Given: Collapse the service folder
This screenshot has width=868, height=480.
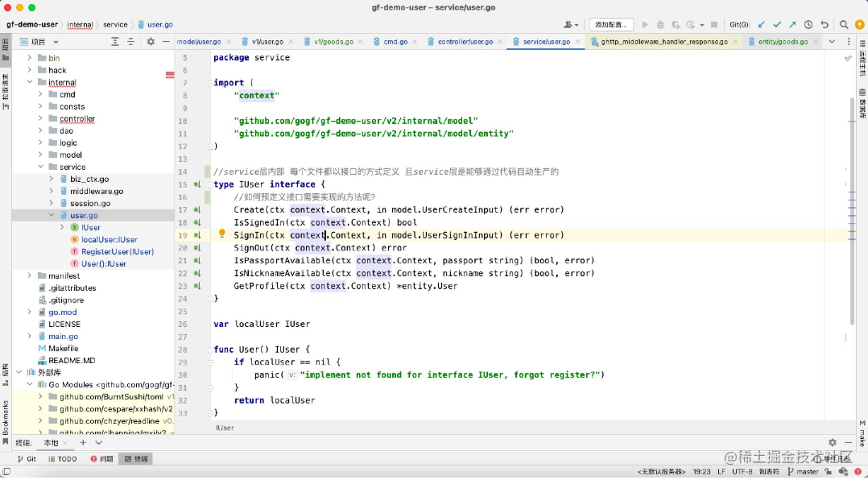Looking at the screenshot, I should click(40, 167).
